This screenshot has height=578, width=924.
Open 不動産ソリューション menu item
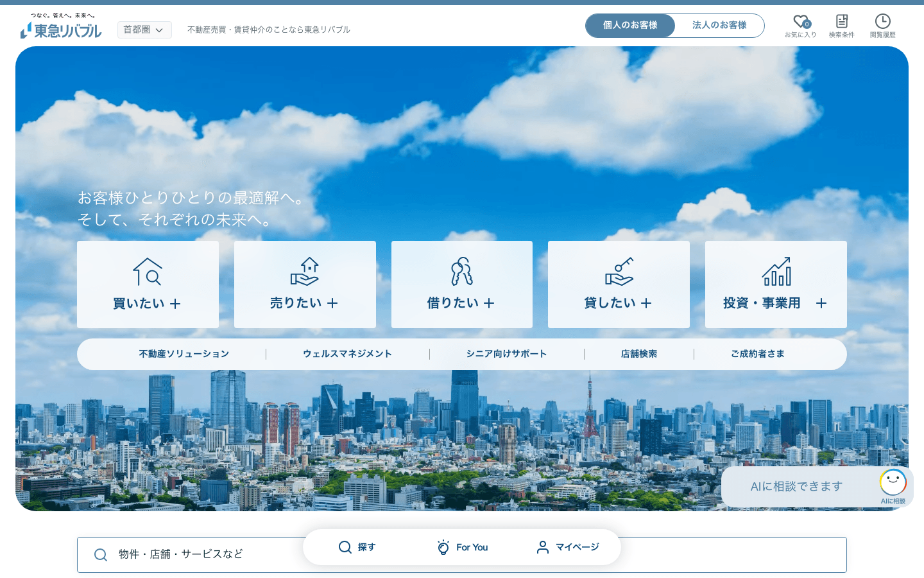184,354
